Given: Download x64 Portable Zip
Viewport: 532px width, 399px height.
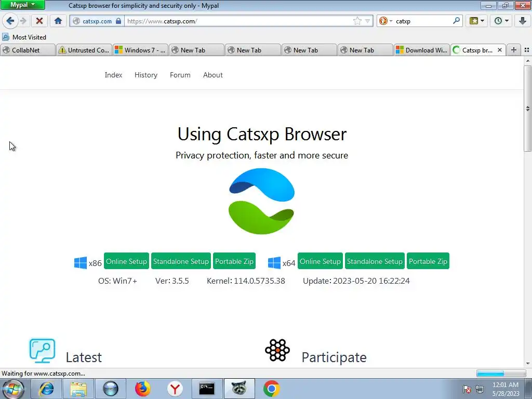Looking at the screenshot, I should pos(428,261).
